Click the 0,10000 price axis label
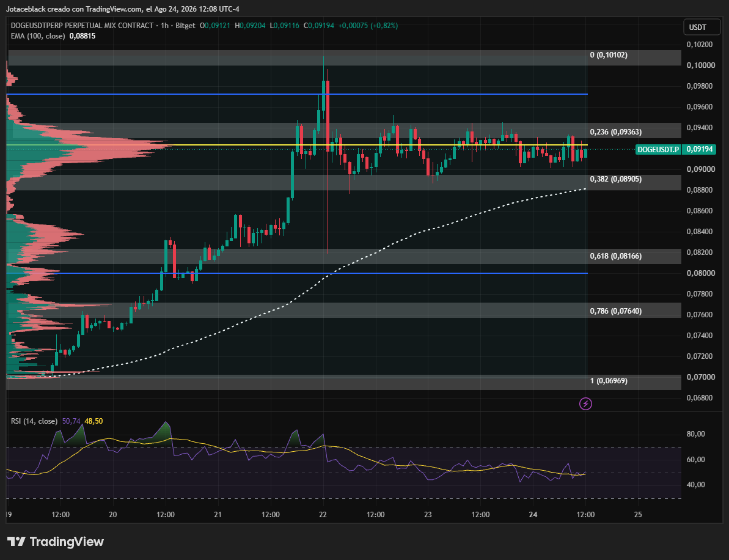This screenshot has height=560, width=729. [x=701, y=65]
